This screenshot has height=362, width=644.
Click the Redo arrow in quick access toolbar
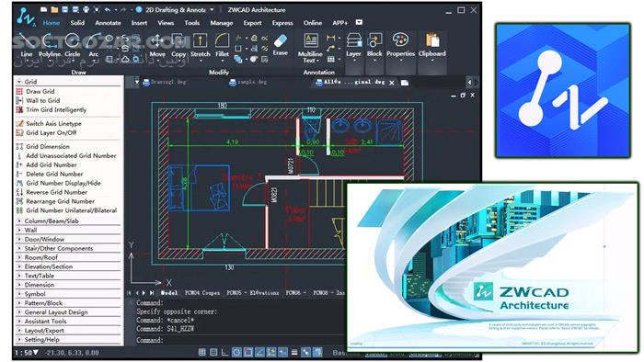coord(122,9)
